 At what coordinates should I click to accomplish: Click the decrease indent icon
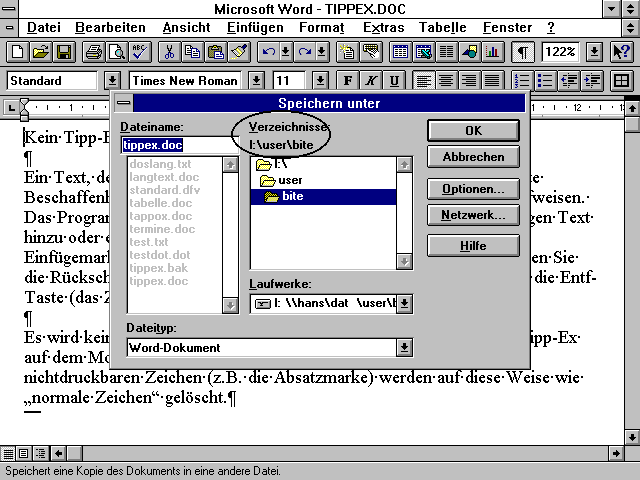[x=568, y=80]
